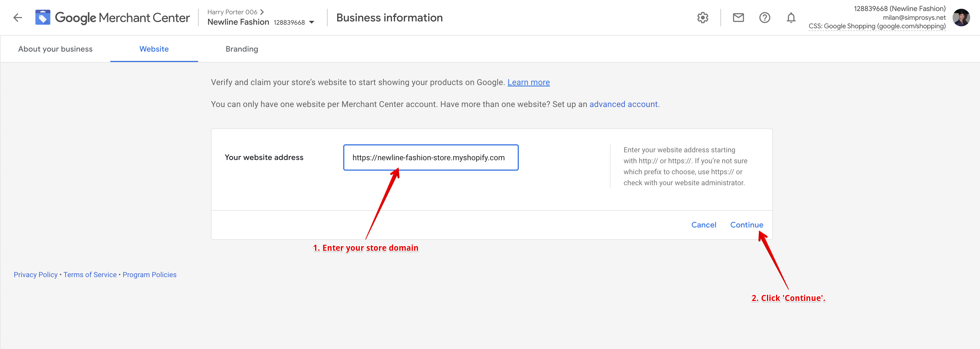Image resolution: width=980 pixels, height=349 pixels.
Task: Click the Google Merchant Center logo
Action: click(x=112, y=18)
